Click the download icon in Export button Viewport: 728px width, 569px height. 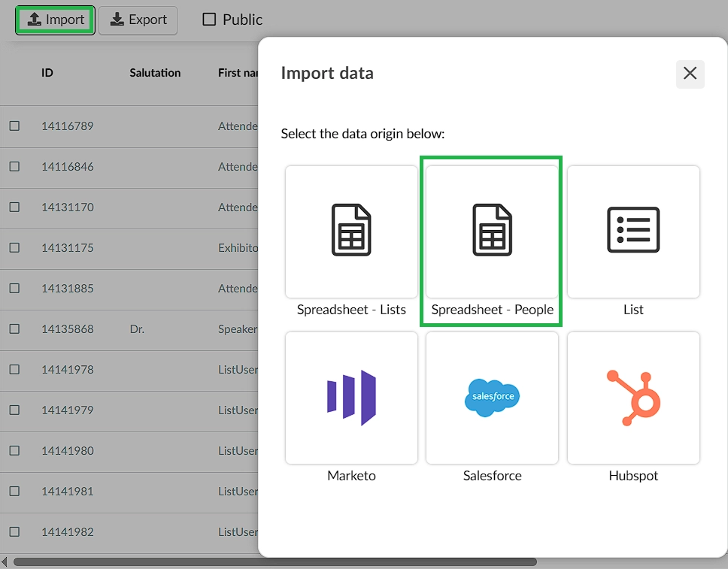click(x=117, y=19)
